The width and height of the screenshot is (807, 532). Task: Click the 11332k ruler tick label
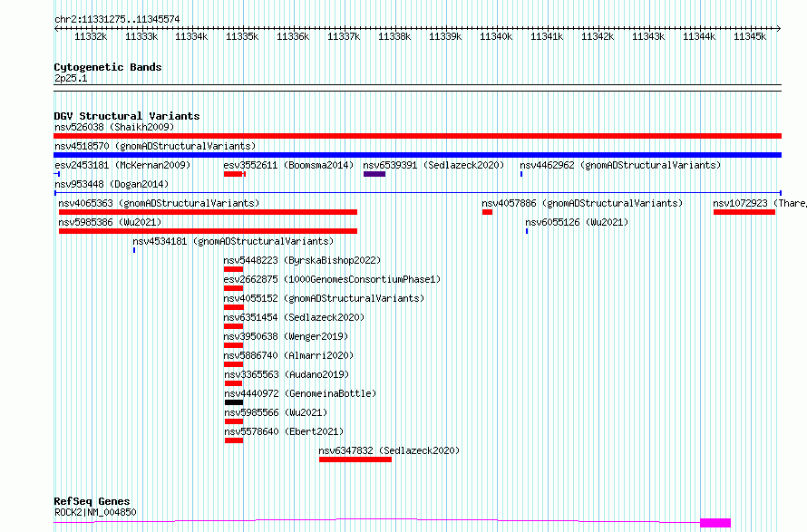click(91, 37)
